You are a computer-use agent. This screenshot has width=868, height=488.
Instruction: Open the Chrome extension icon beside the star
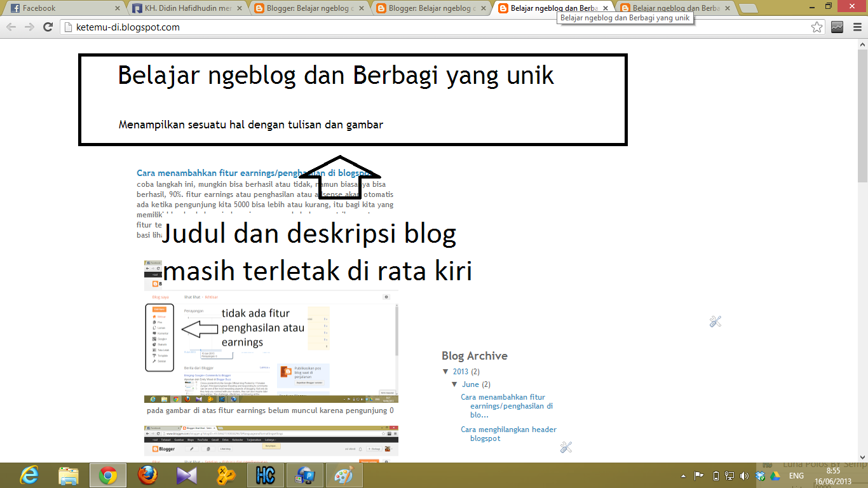coord(837,27)
